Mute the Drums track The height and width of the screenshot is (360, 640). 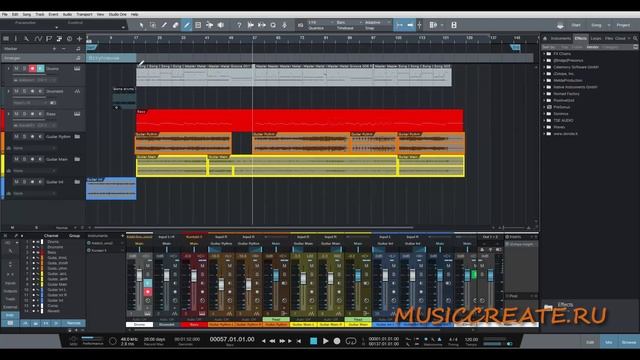tap(16, 69)
